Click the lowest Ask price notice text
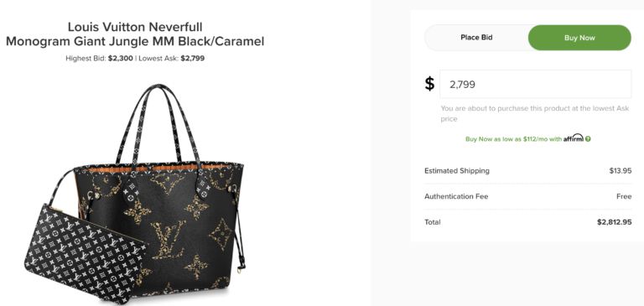The width and height of the screenshot is (644, 306). click(x=534, y=114)
